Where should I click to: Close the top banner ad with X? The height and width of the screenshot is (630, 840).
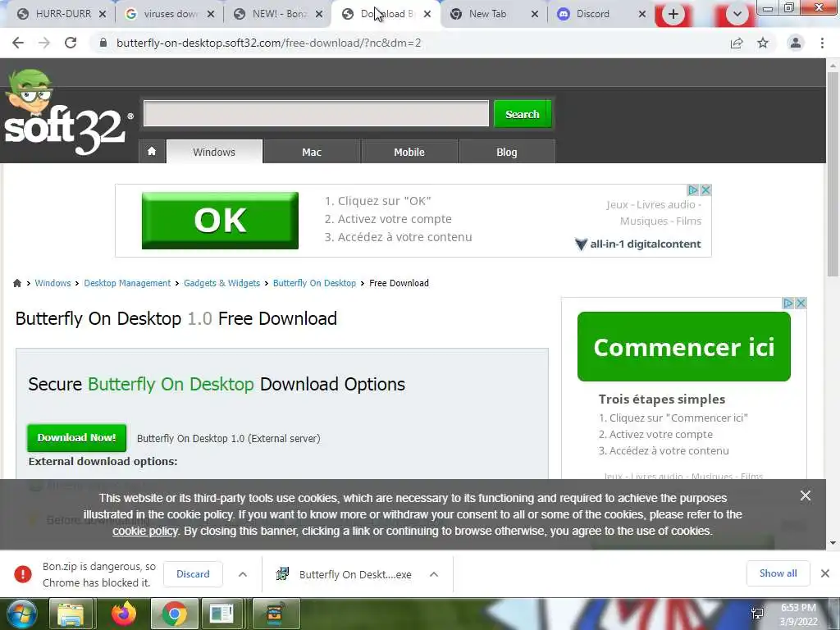706,190
